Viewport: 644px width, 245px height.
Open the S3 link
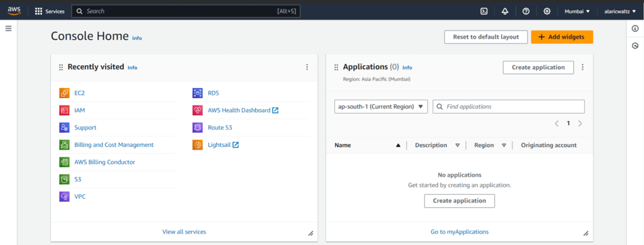[x=78, y=179]
